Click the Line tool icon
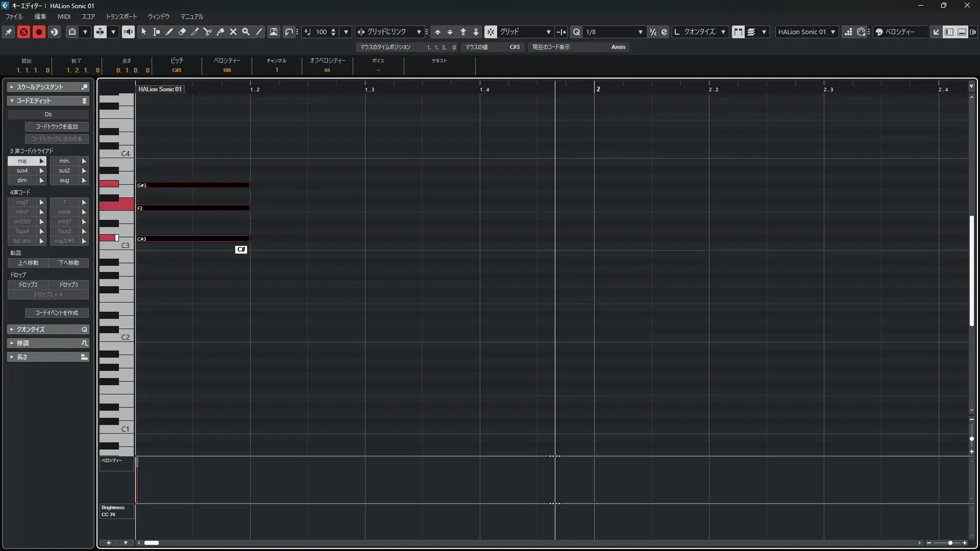Viewport: 980px width, 551px height. tap(259, 32)
